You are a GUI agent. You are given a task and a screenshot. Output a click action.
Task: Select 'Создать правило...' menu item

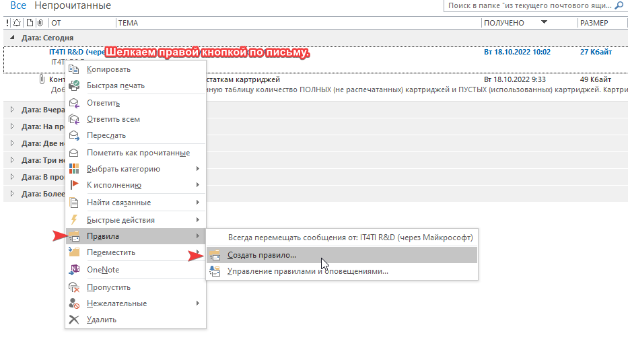click(262, 255)
